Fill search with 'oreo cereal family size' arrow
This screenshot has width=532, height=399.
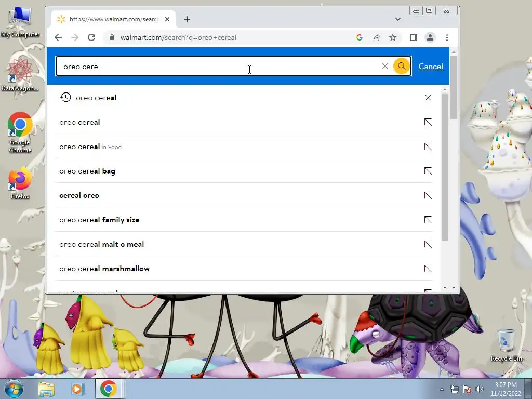point(428,220)
